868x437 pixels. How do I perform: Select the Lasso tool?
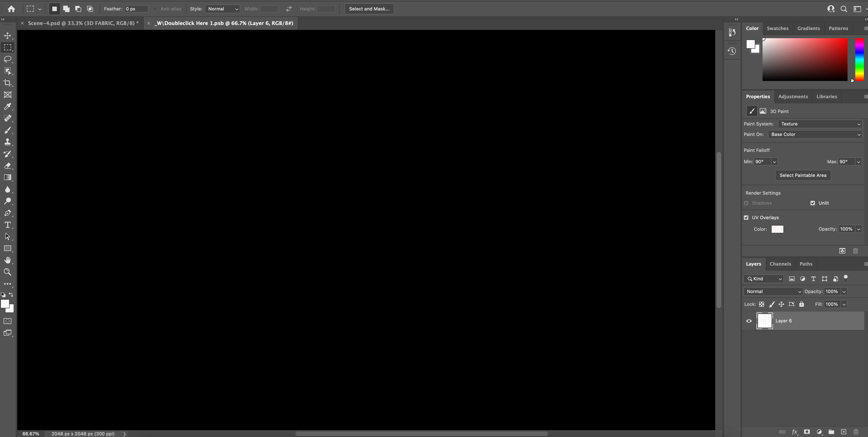tap(8, 59)
